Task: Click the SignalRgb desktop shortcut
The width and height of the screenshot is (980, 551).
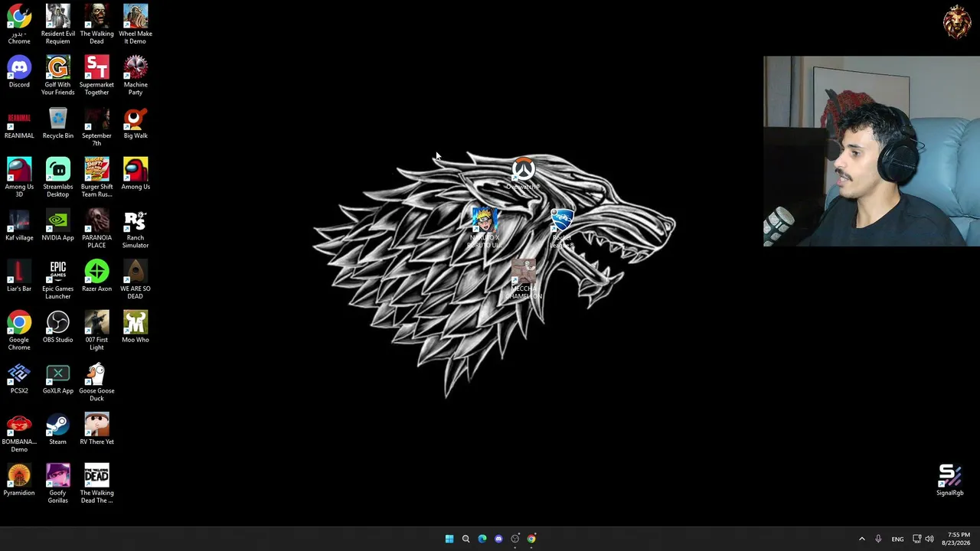Action: 949,480
